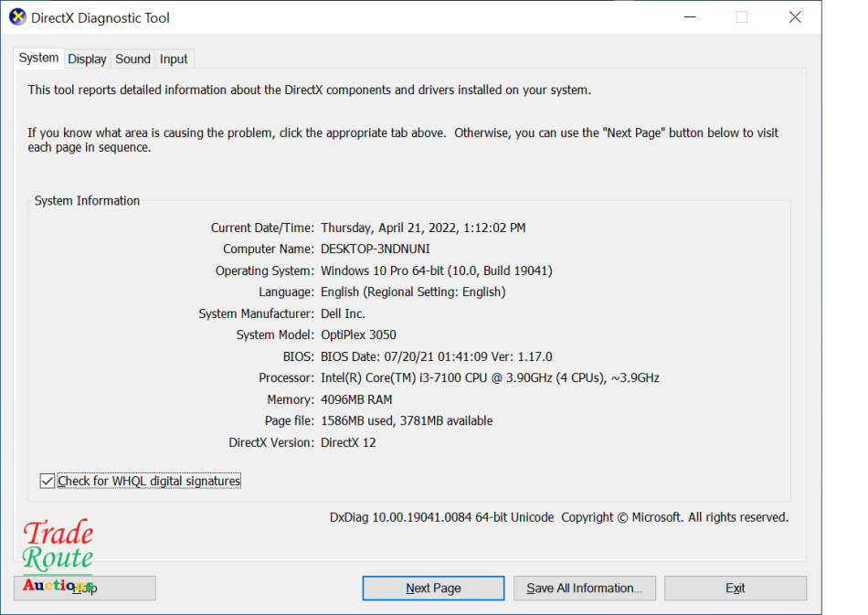Image resolution: width=868 pixels, height=615 pixels.
Task: Click the computer name DESKTOP-3NDNUNI
Action: coord(375,249)
